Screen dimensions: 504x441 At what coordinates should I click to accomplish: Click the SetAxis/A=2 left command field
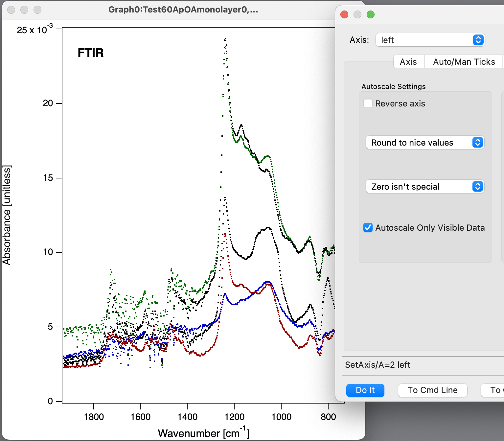tap(423, 365)
